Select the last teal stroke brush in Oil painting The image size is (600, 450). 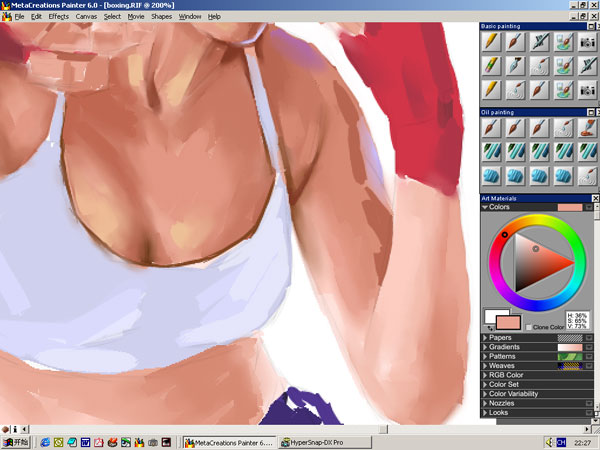point(587,152)
